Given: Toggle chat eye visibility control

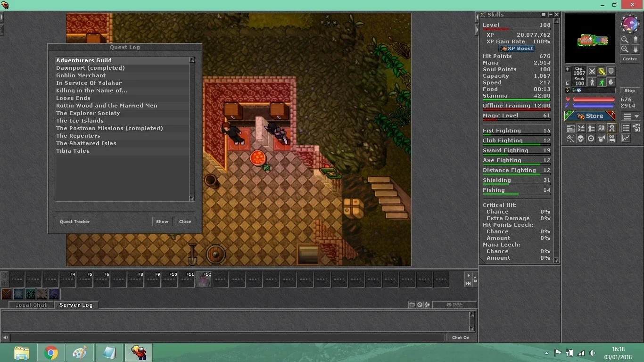Looking at the screenshot, I should [x=454, y=304].
